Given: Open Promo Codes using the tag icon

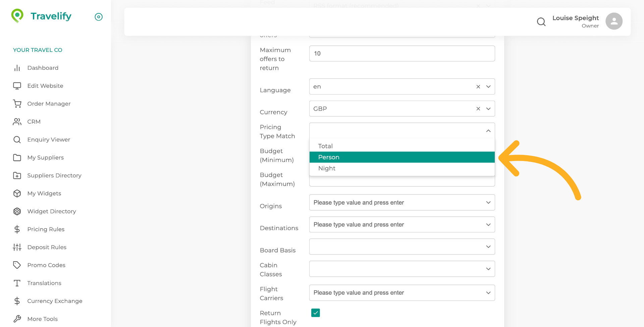Looking at the screenshot, I should pyautogui.click(x=17, y=265).
